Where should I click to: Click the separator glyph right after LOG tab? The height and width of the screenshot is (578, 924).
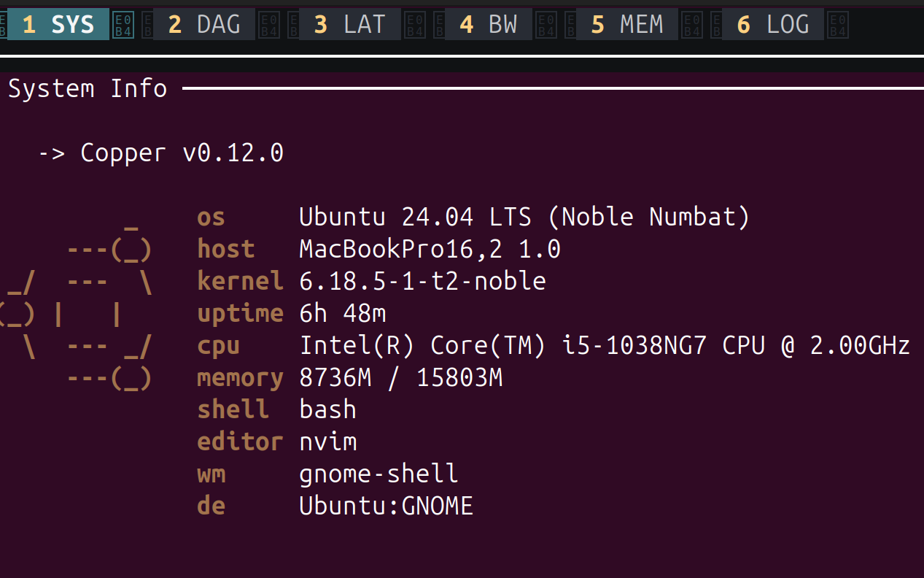(837, 25)
